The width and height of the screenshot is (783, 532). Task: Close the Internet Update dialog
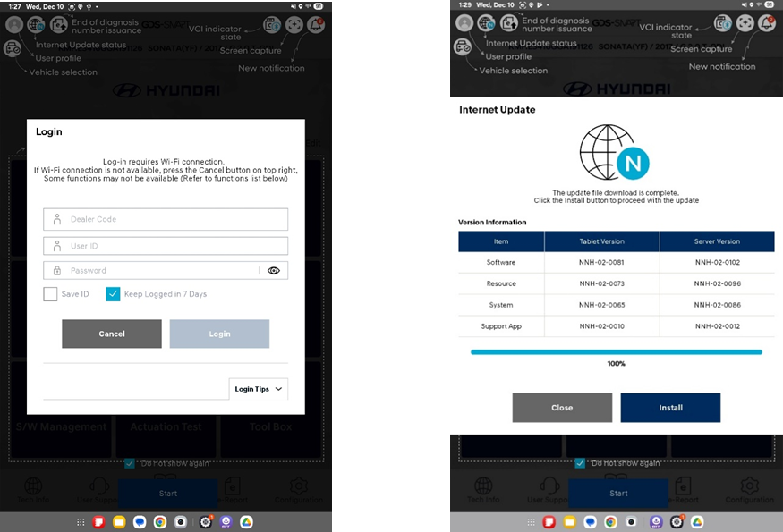[x=562, y=408]
